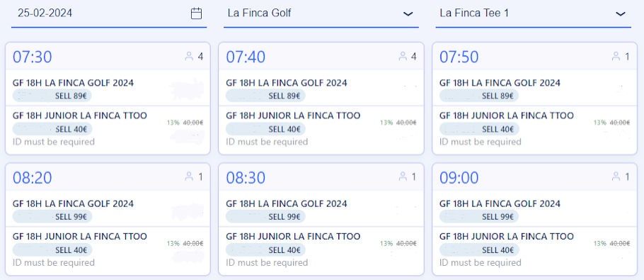Click the 13% discount label at 09:00
The image size is (644, 280).
[599, 243]
